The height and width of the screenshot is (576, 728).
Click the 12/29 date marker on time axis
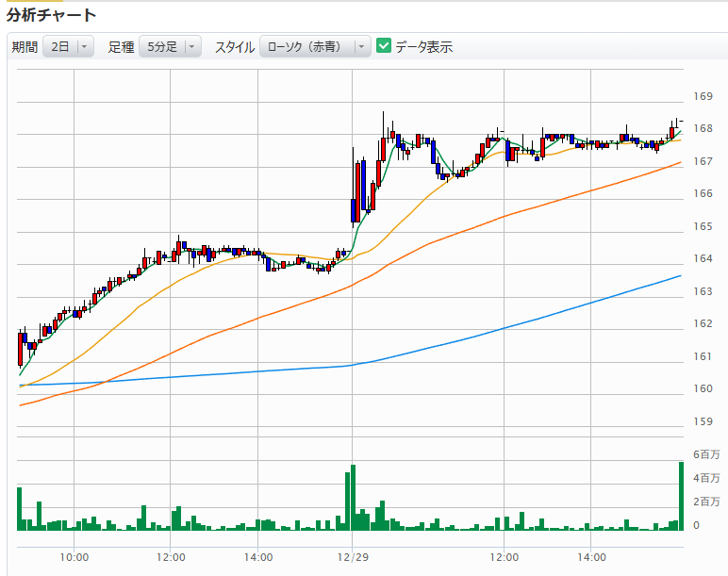click(351, 558)
